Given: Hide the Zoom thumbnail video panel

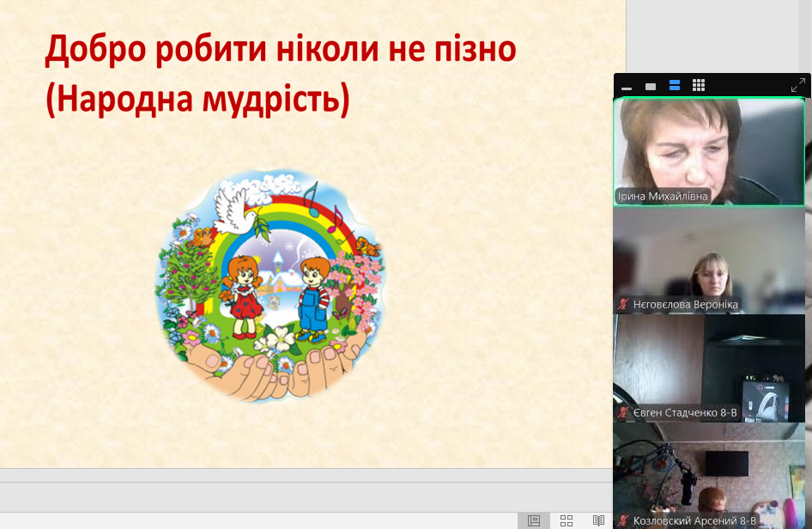Looking at the screenshot, I should coord(627,86).
